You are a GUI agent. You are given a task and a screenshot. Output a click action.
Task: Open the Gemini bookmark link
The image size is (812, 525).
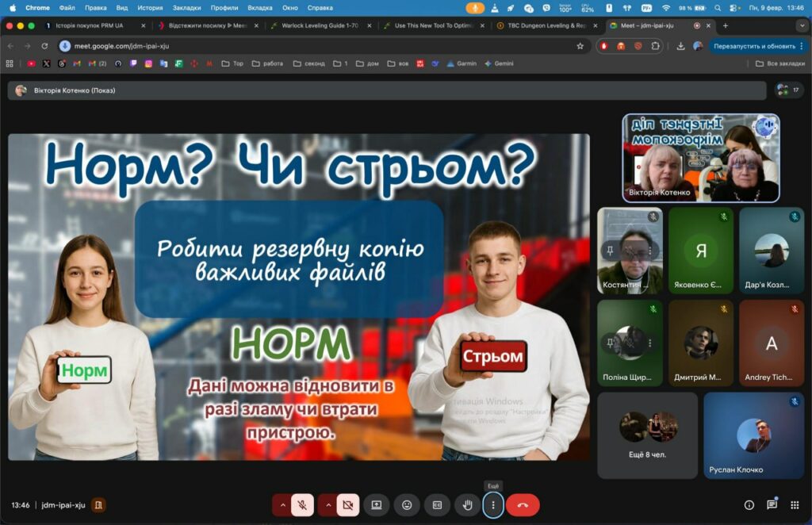(498, 63)
